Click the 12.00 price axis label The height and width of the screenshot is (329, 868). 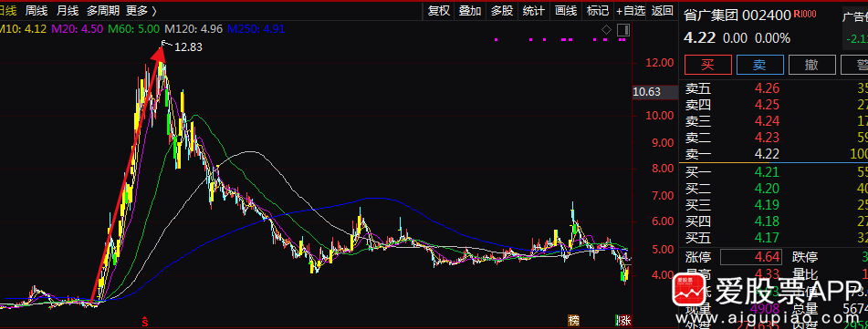659,63
